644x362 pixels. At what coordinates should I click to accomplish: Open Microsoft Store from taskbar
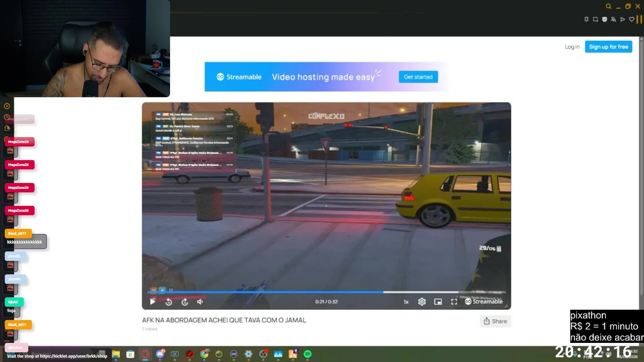130,354
